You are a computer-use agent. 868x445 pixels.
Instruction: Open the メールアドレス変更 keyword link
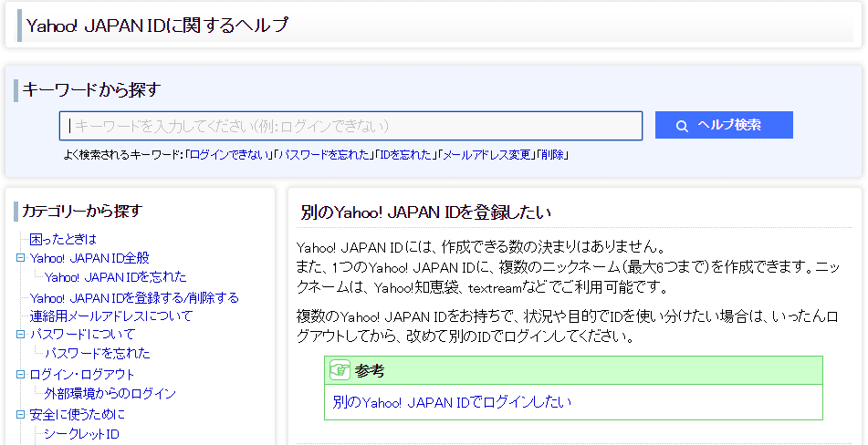[x=486, y=155]
